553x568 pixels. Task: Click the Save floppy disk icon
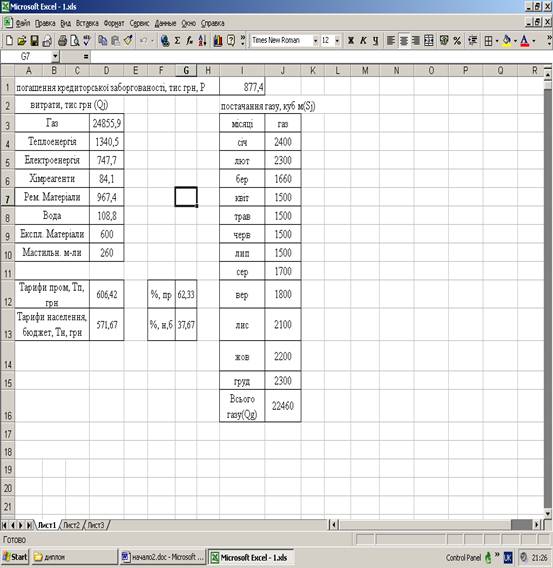point(34,41)
